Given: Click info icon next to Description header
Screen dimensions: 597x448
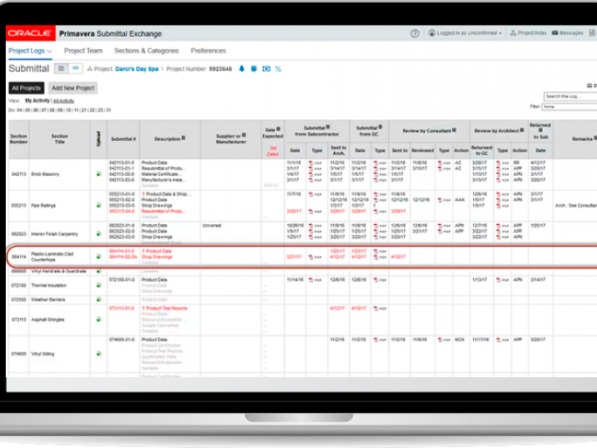Looking at the screenshot, I should point(184,138).
